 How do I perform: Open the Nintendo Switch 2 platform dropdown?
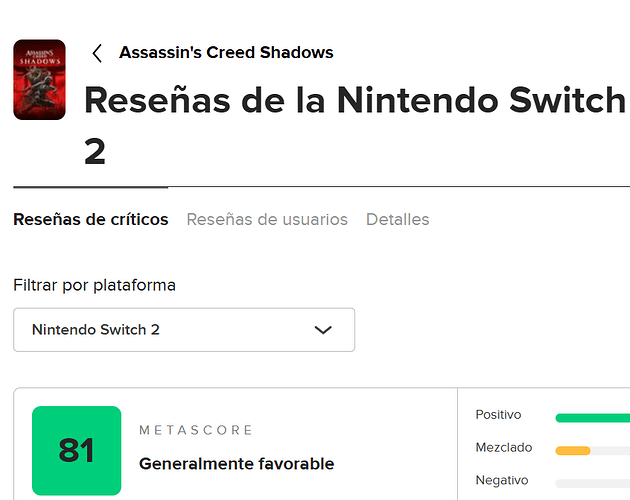(184, 330)
